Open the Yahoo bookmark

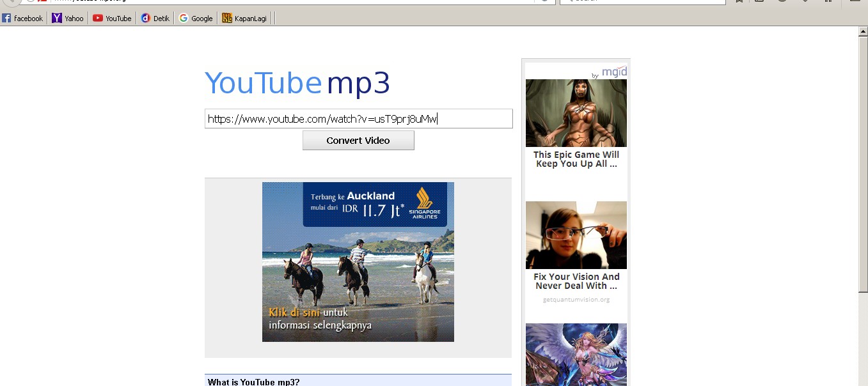coord(67,18)
